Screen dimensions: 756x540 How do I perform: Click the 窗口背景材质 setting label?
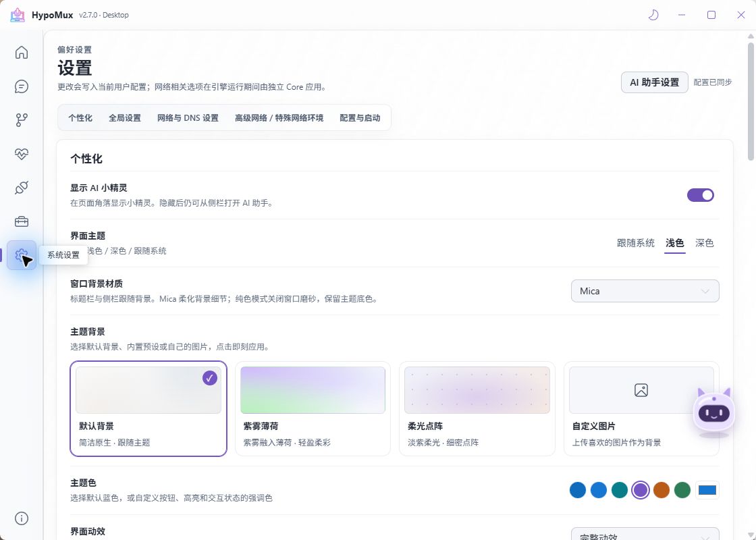tap(97, 283)
